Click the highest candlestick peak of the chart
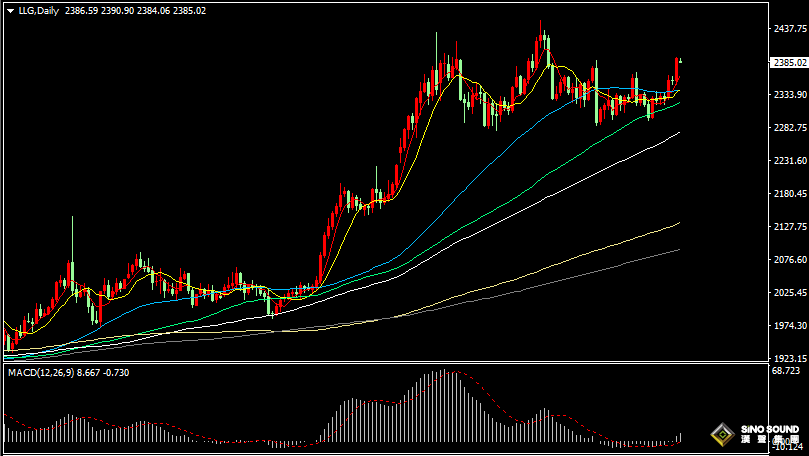Viewport: 809px width, 456px height. tap(541, 24)
